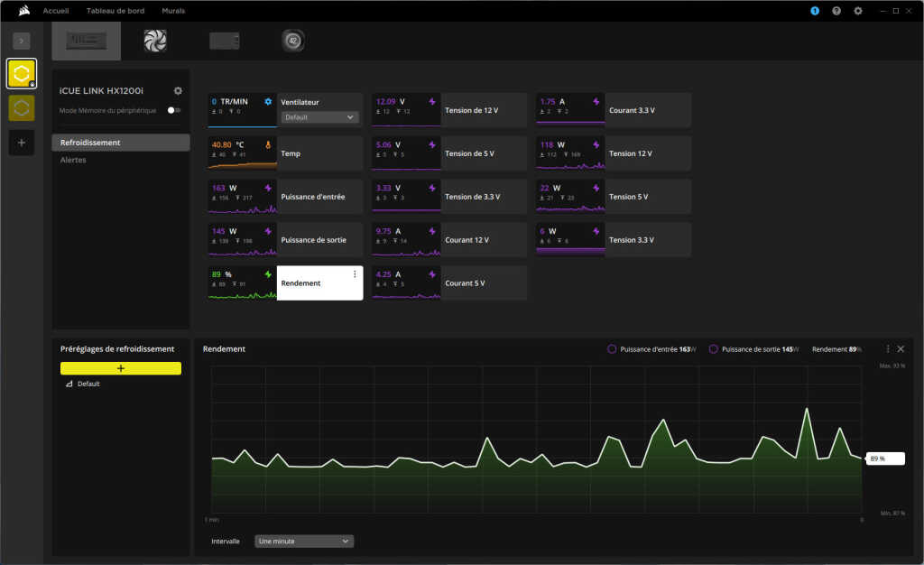Open Rendement tile three-dot menu

(x=355, y=274)
